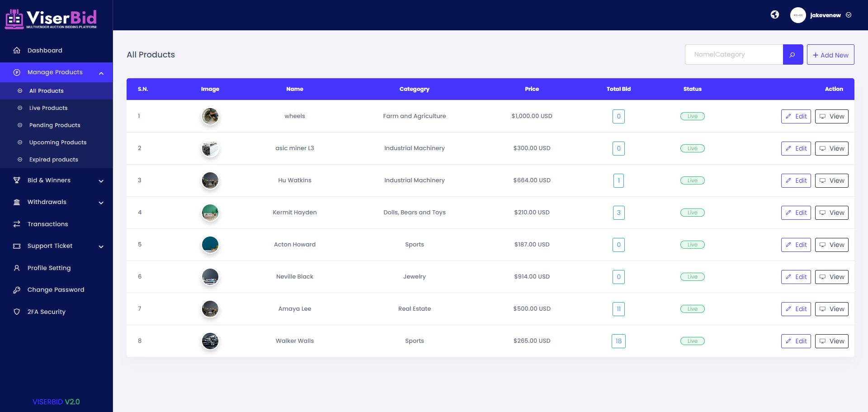This screenshot has height=412, width=868.
Task: Click the Real Estate category cell
Action: coord(415,309)
